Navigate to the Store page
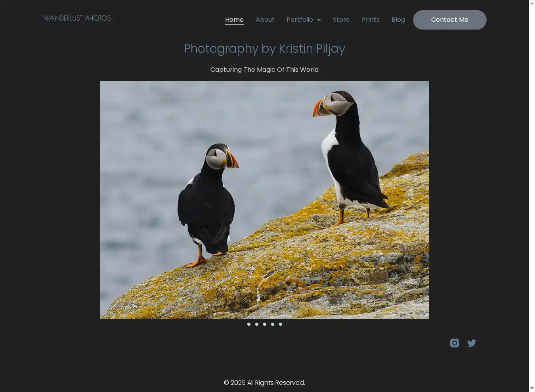535x392 pixels. (341, 20)
